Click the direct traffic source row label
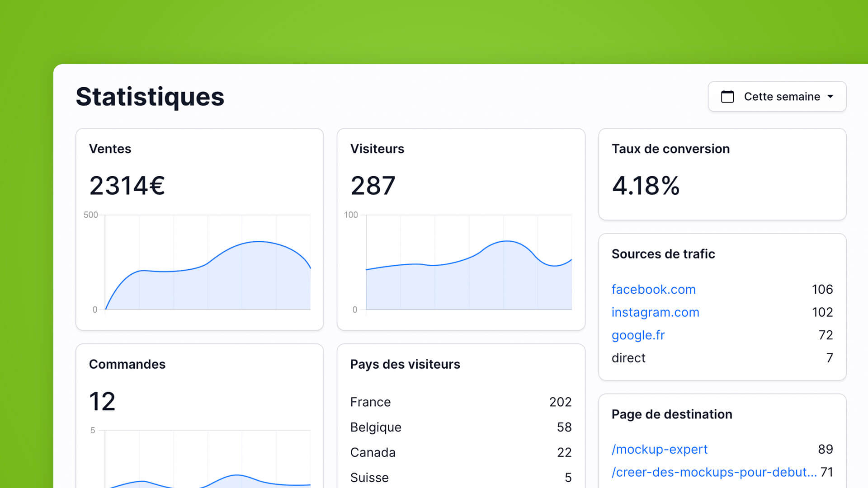Screen dimensions: 868x488 coord(628,358)
